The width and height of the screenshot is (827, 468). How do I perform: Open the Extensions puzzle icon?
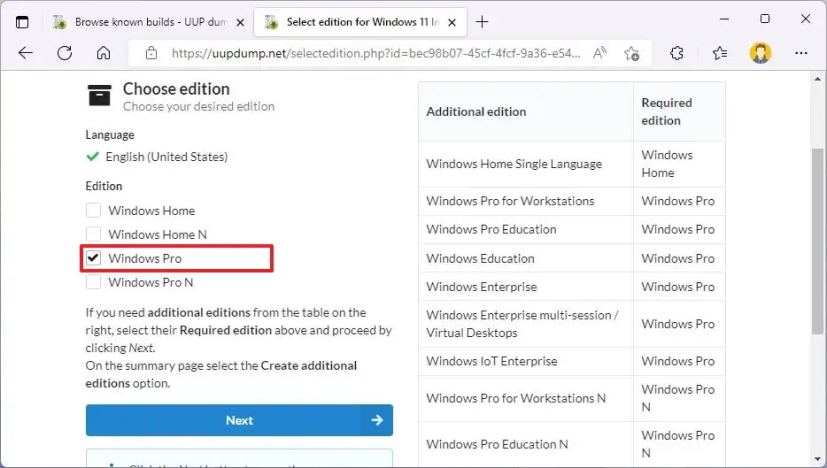(677, 53)
